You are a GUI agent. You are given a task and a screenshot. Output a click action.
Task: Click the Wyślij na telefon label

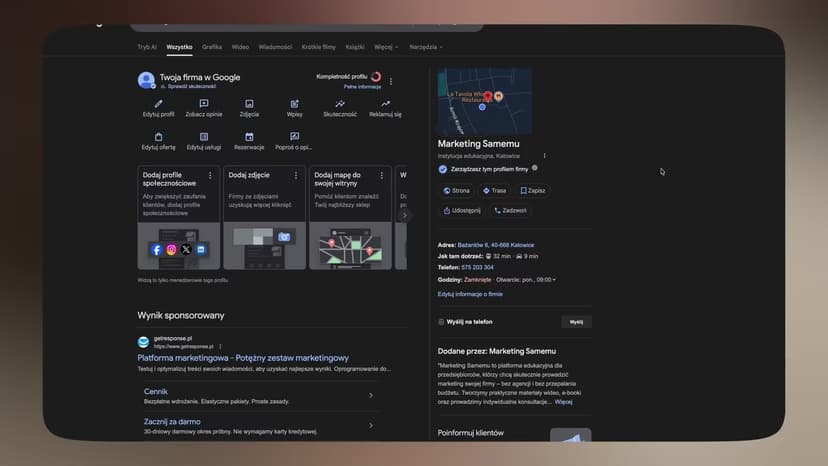click(469, 322)
